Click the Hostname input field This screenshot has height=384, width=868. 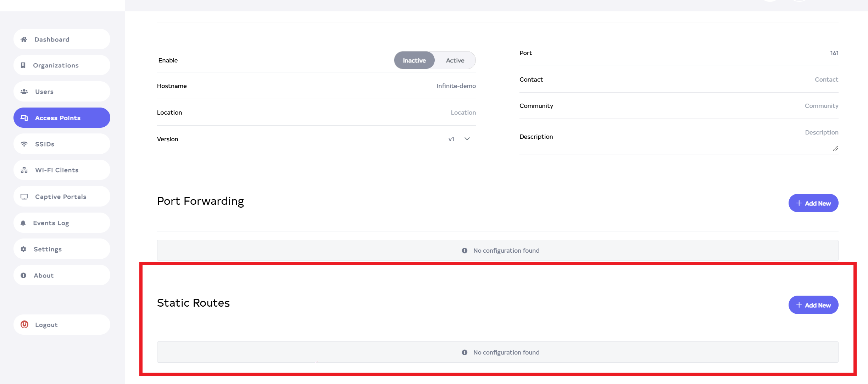click(x=456, y=86)
